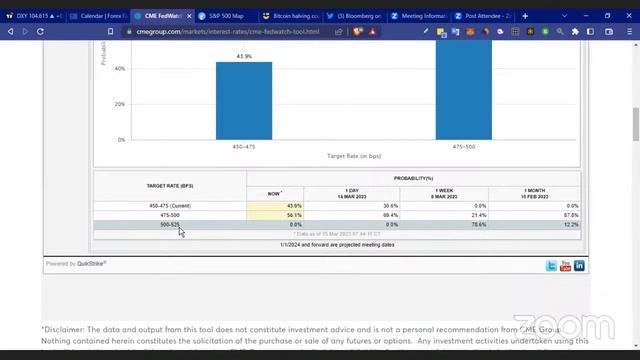Open the browser hamburger main menu
Screen dimensions: 640x360
point(629,31)
